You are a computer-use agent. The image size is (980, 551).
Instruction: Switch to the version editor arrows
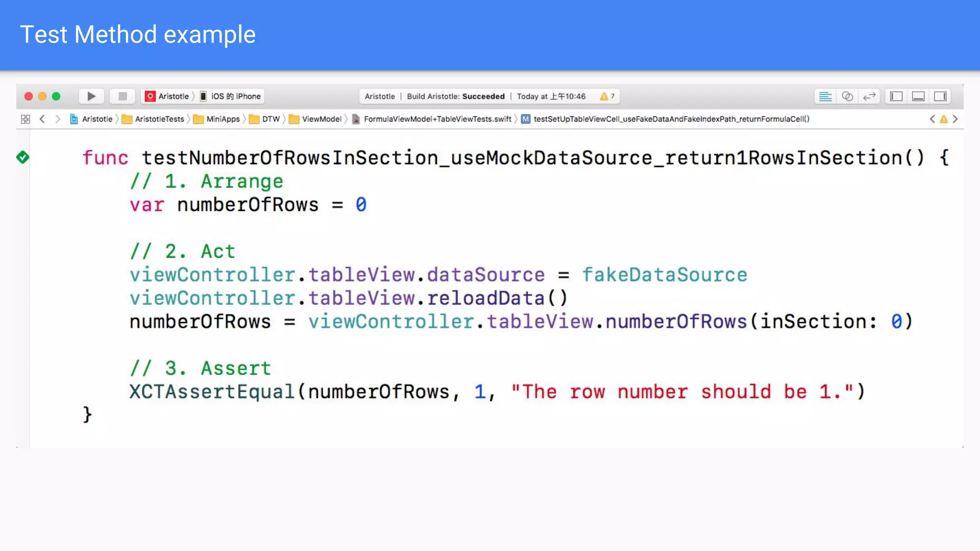pos(869,97)
